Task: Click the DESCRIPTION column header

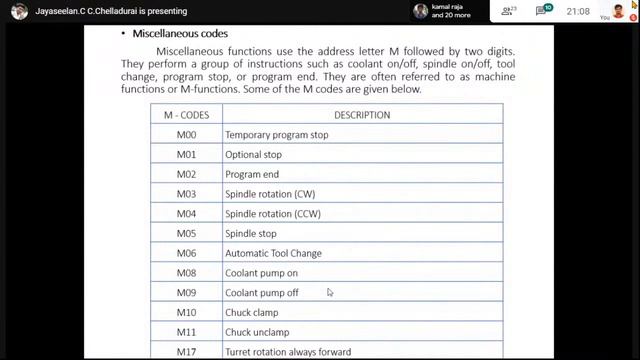Action: 362,114
